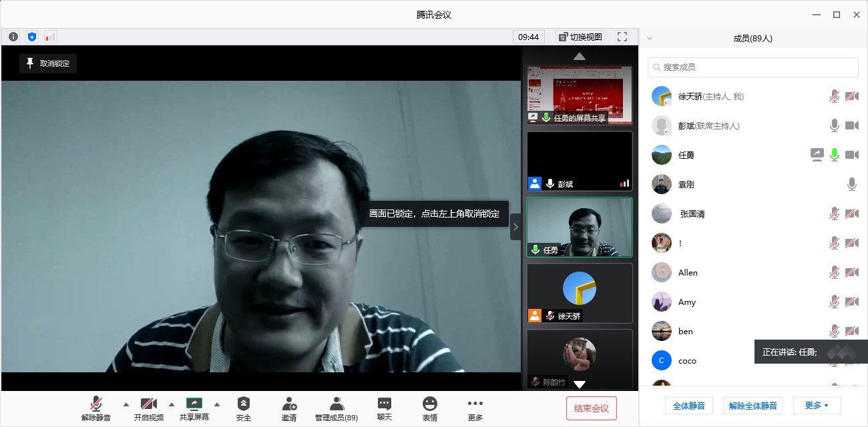Open Manage Members (管理成员) panel
This screenshot has height=427, width=868.
pos(337,408)
